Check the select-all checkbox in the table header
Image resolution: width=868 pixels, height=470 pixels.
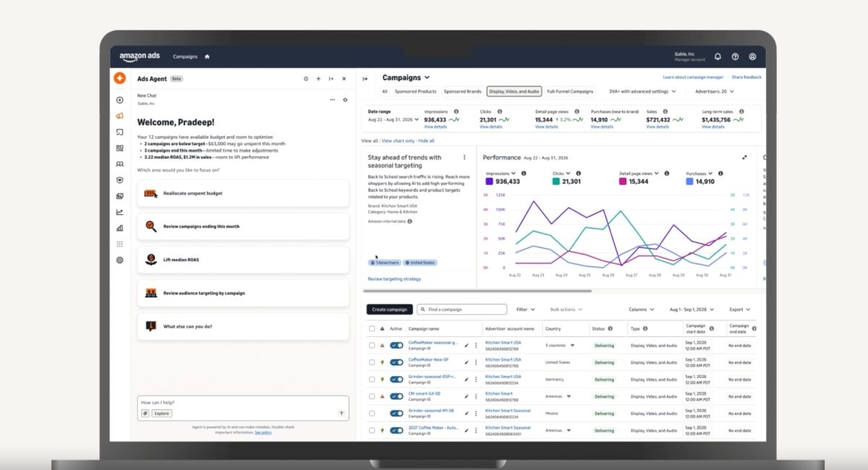tap(372, 328)
